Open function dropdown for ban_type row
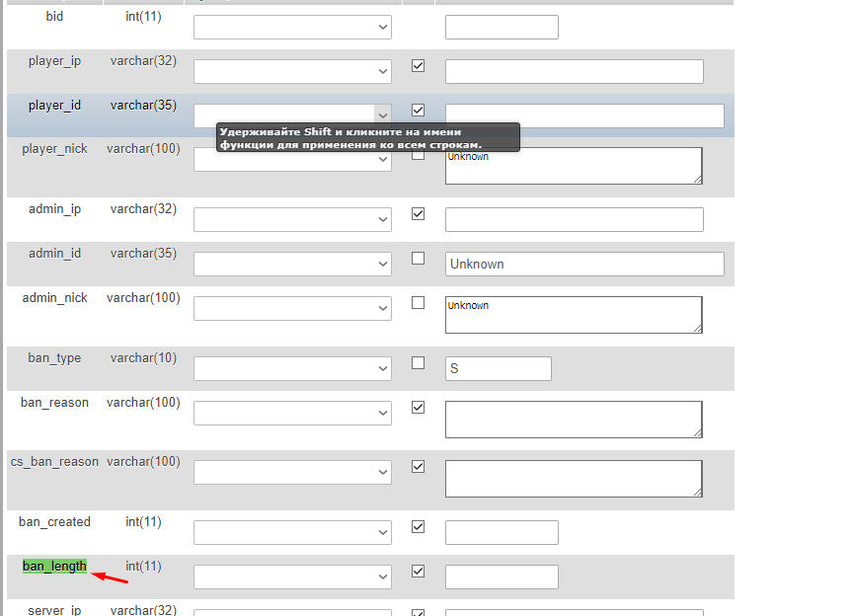This screenshot has width=851, height=616. coord(292,368)
